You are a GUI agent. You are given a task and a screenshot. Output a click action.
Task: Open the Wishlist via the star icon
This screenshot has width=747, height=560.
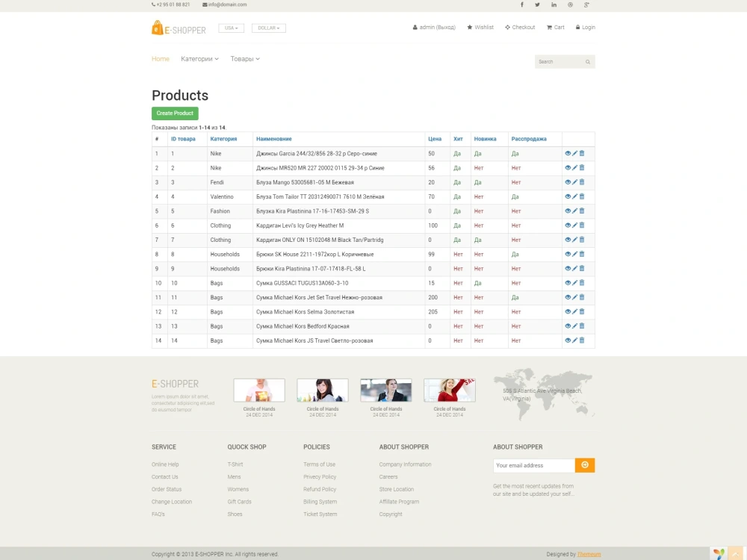tap(480, 27)
